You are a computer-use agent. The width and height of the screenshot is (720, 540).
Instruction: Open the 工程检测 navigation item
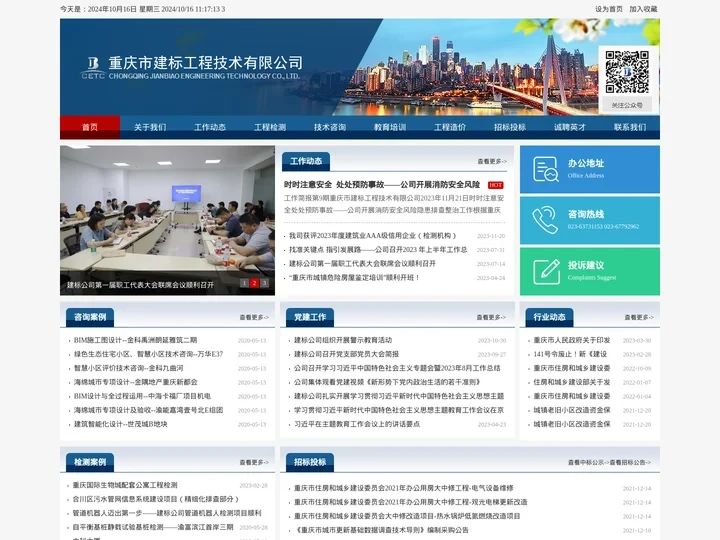click(270, 127)
